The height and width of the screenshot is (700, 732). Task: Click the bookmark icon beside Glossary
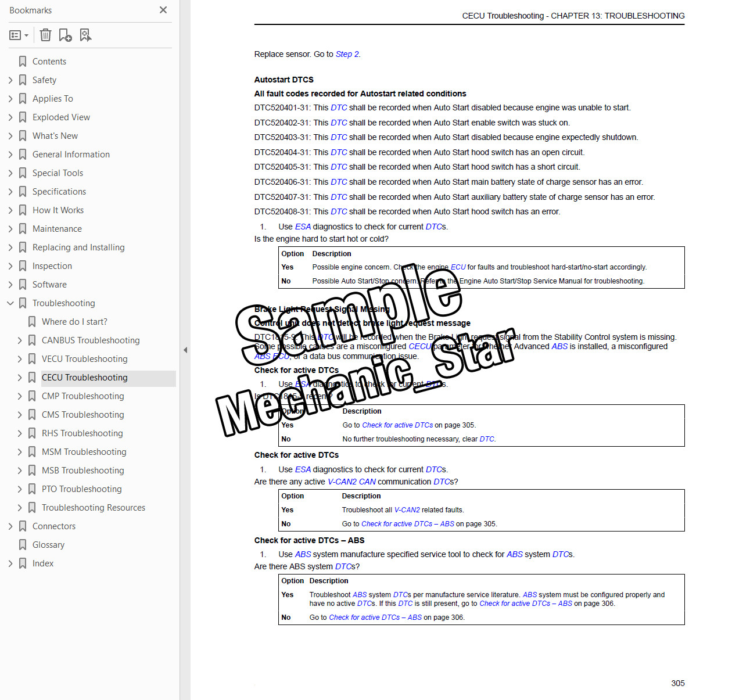pyautogui.click(x=23, y=545)
